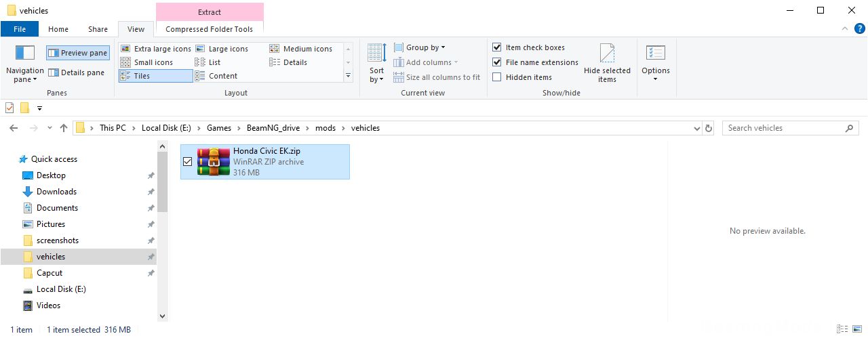Choose Extra large icons layout

pos(155,49)
